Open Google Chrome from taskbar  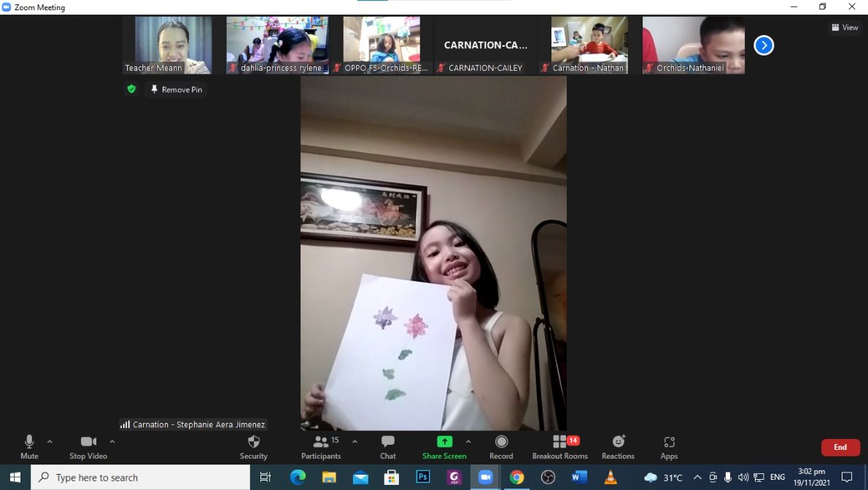coord(516,478)
